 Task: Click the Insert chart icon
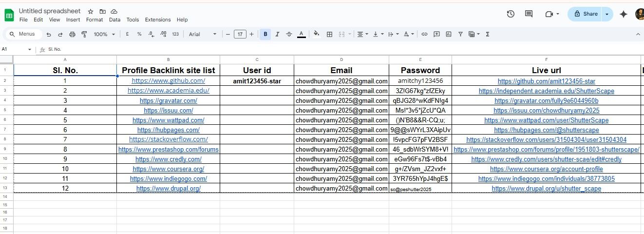tap(448, 34)
